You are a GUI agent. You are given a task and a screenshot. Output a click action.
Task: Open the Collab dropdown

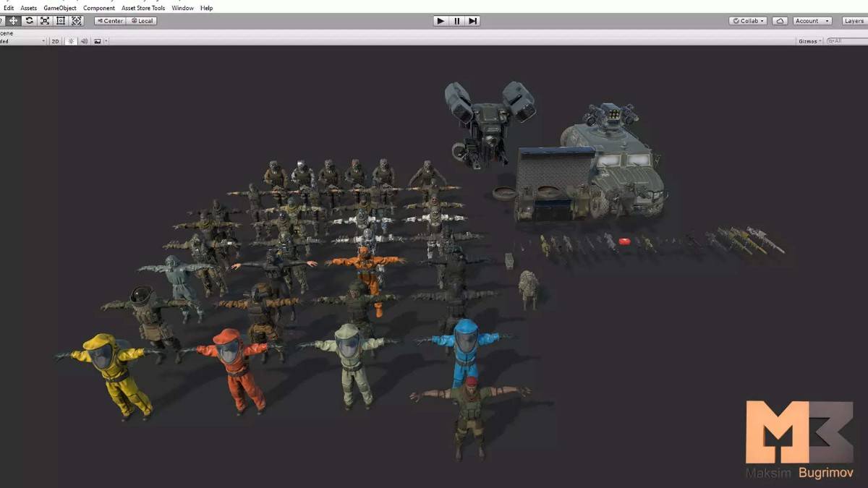[748, 21]
